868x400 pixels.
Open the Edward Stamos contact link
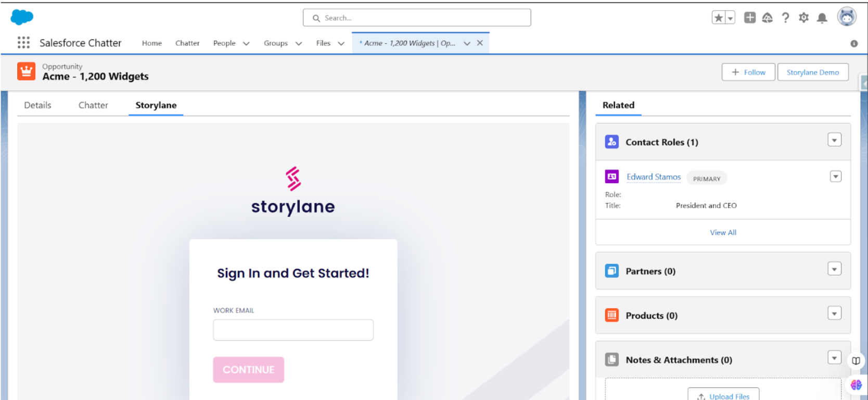653,177
